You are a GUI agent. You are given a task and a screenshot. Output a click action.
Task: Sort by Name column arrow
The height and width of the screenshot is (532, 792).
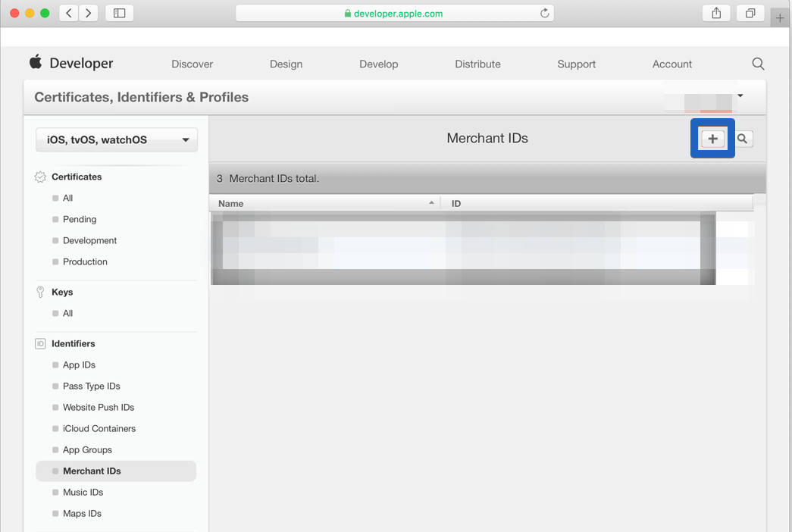[431, 202]
